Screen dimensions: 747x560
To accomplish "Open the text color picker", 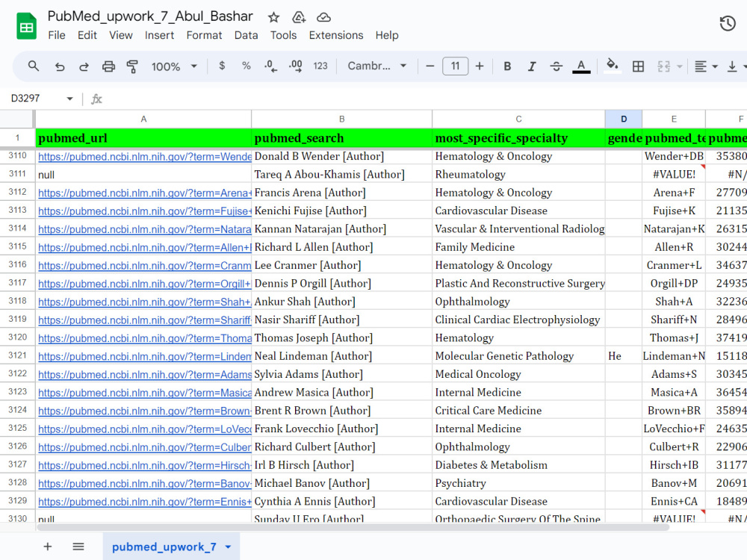I will pyautogui.click(x=581, y=66).
